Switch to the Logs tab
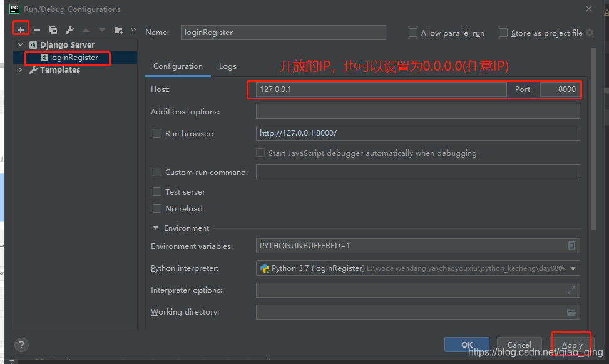The image size is (609, 364). (x=228, y=66)
